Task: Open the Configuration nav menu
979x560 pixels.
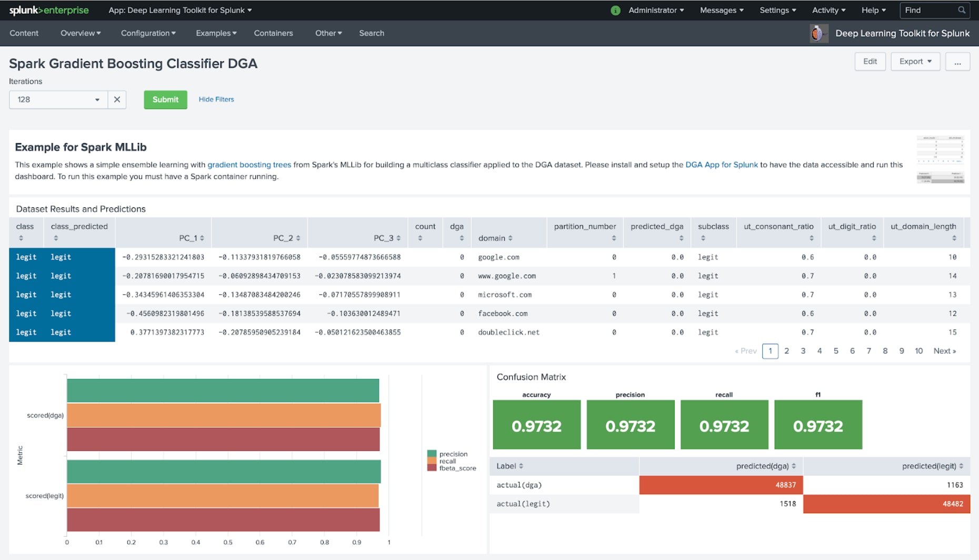Action: point(148,33)
